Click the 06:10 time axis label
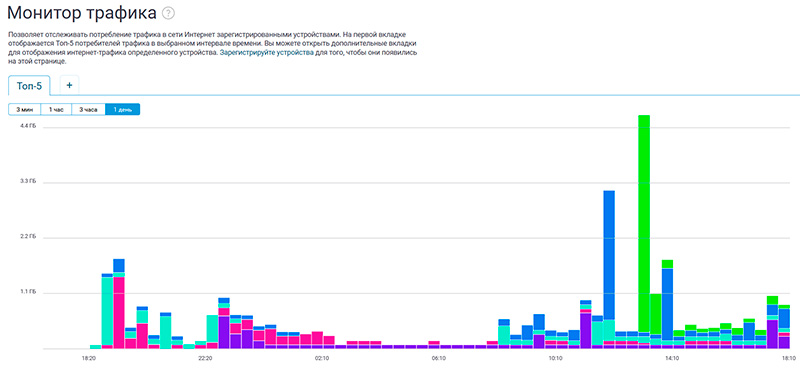The height and width of the screenshot is (374, 800). [439, 358]
